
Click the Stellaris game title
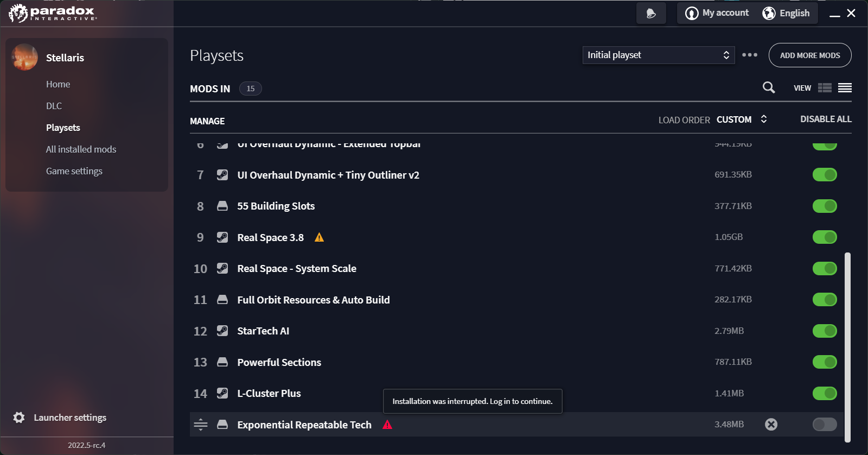65,58
